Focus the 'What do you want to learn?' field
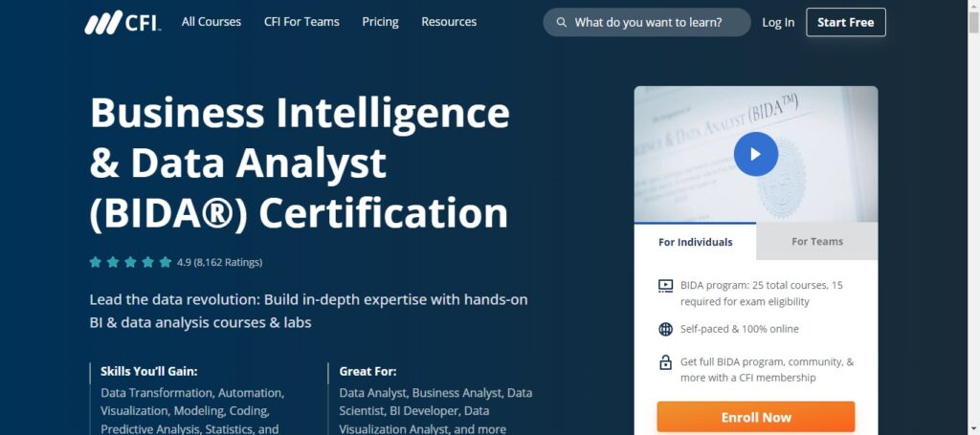 [656, 22]
